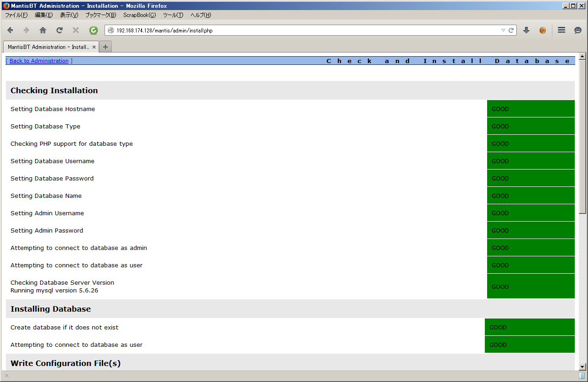Screen dimensions: 588x382
Task: Click the scrollbar down arrow
Action: pos(582,366)
